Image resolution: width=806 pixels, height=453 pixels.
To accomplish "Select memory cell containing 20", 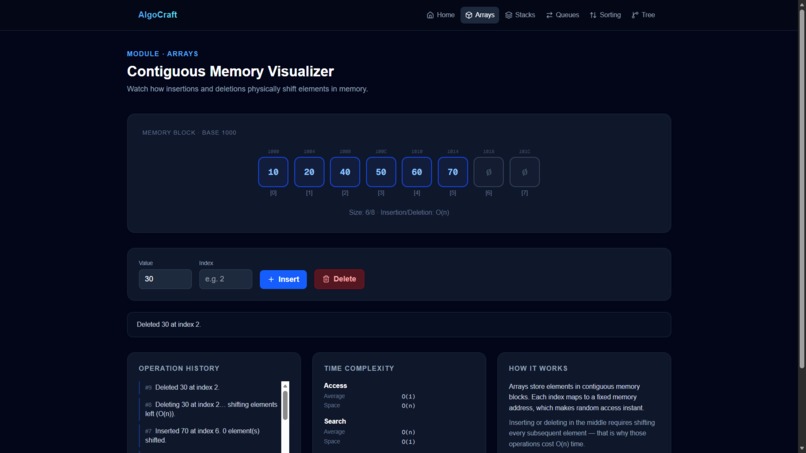I will [x=309, y=172].
